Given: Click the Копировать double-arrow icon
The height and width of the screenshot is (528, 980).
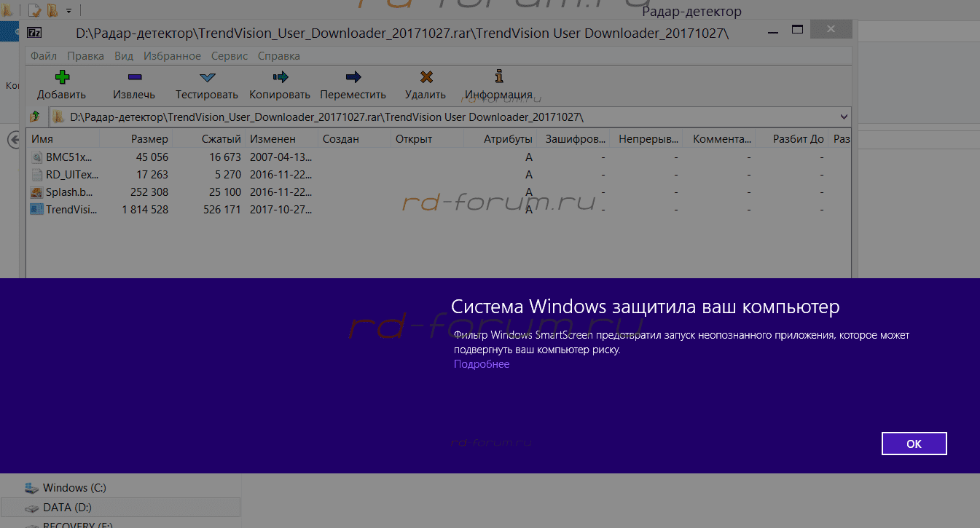Looking at the screenshot, I should coord(280,77).
